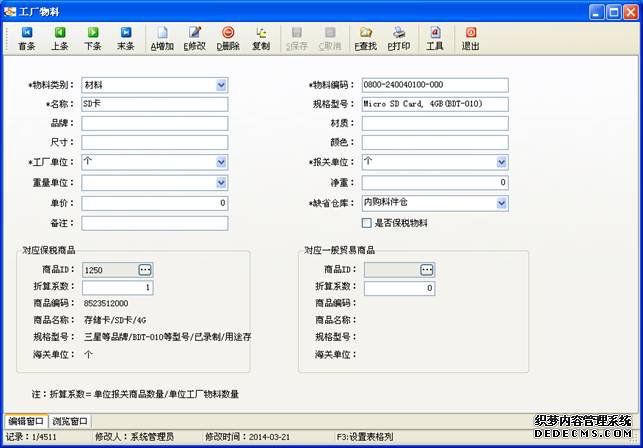
Task: Print the record using 打印 icon
Action: click(x=399, y=38)
